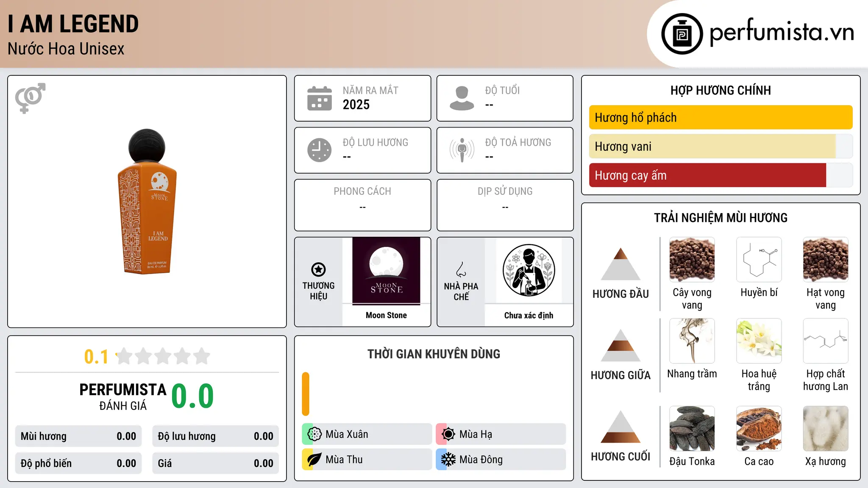Select the launch year value 2025

tap(356, 105)
